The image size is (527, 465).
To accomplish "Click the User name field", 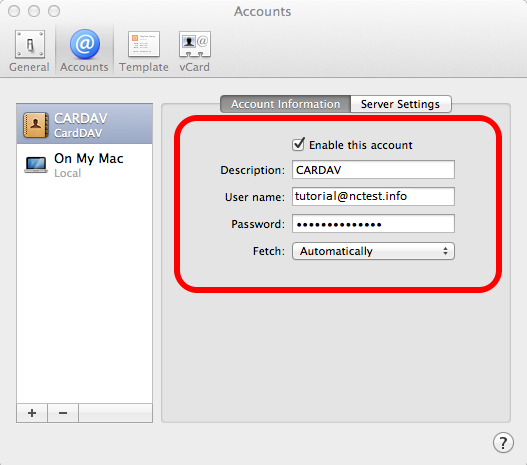I will [373, 197].
